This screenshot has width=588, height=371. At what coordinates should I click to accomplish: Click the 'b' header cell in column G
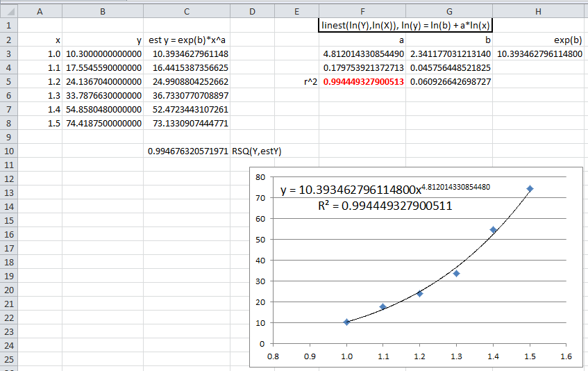[449, 40]
